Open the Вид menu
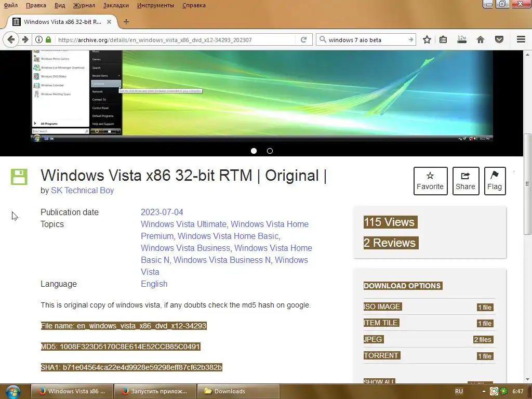This screenshot has width=532, height=399. pos(60,5)
